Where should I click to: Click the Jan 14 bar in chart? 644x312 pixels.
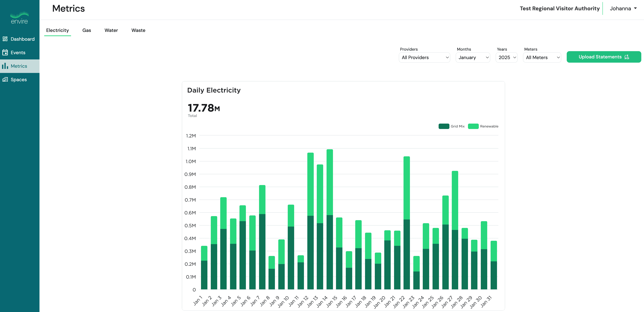click(x=330, y=219)
